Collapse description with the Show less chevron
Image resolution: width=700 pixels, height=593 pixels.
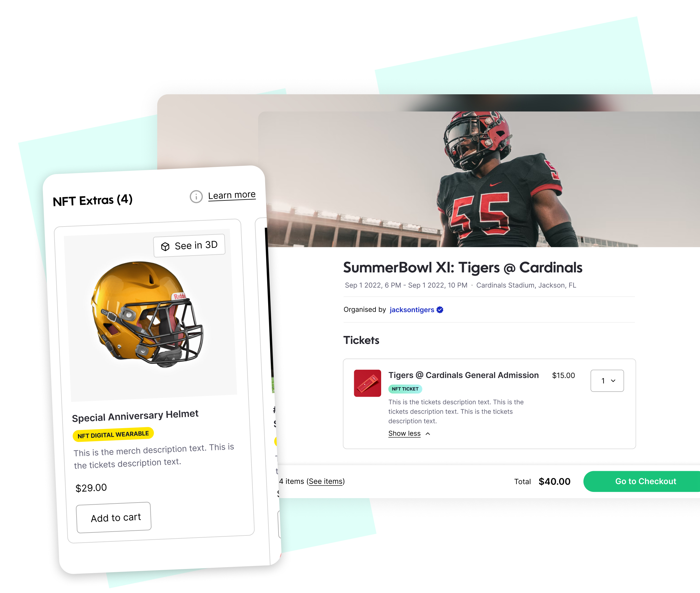428,434
